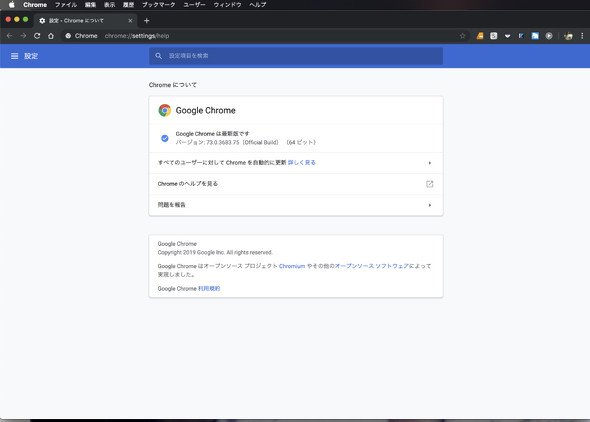Click the gray round play extension icon
Viewport: 590px width, 422px height.
point(549,36)
